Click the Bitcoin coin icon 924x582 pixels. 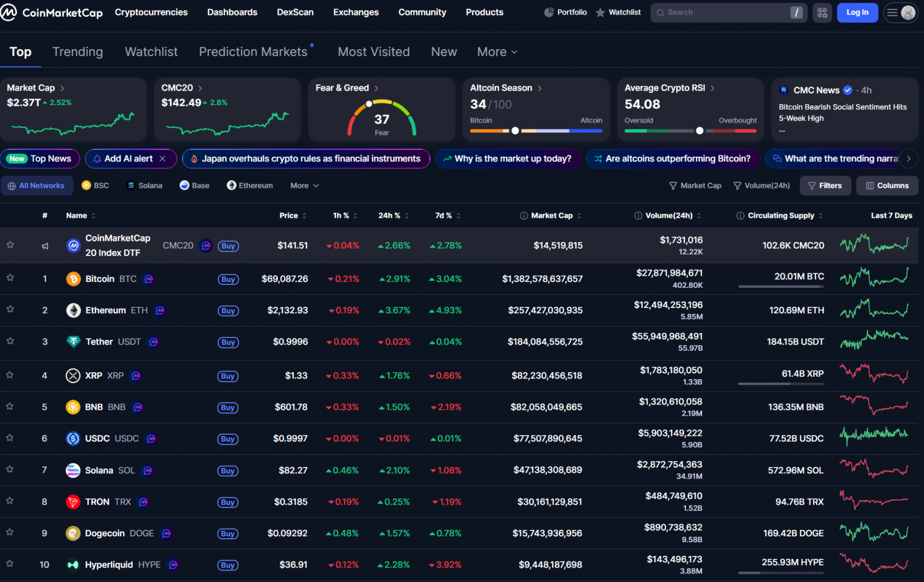pyautogui.click(x=73, y=279)
